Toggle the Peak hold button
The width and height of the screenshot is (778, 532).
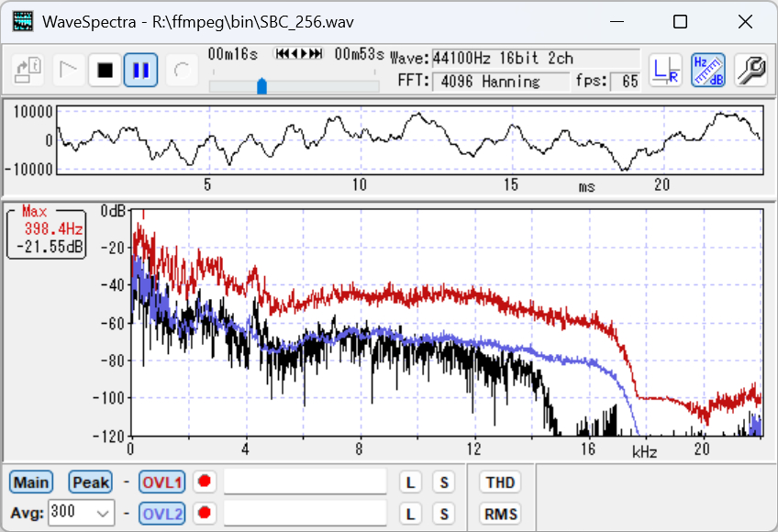(x=91, y=482)
